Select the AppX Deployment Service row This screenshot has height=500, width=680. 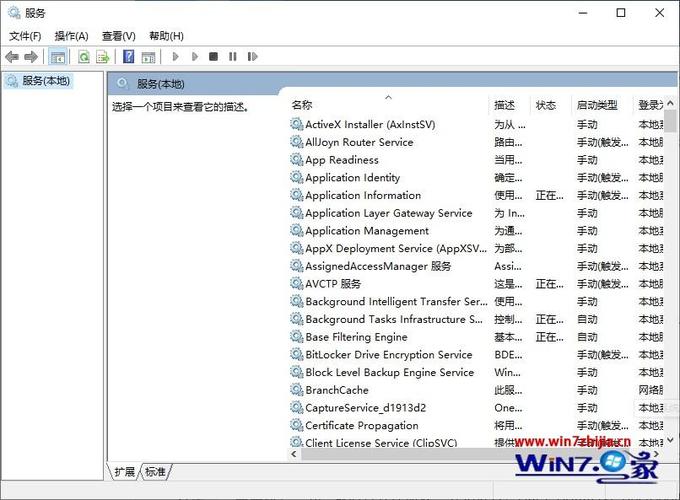tap(476, 248)
